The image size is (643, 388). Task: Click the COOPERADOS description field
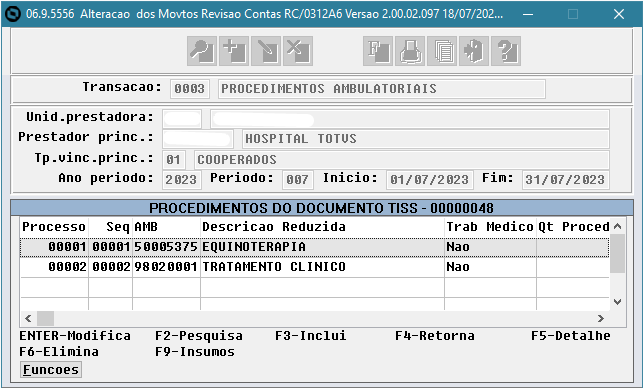(x=401, y=160)
